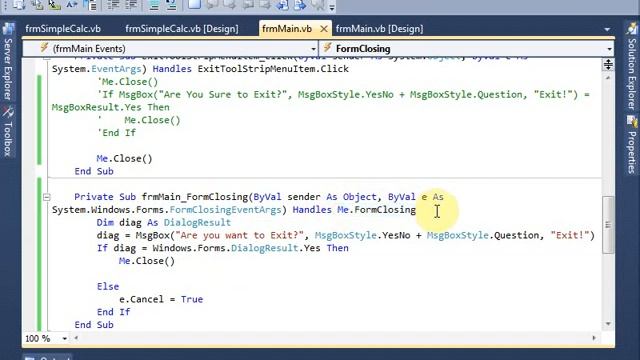Open the Toolbox side panel
640x360 pixels.
(x=8, y=132)
